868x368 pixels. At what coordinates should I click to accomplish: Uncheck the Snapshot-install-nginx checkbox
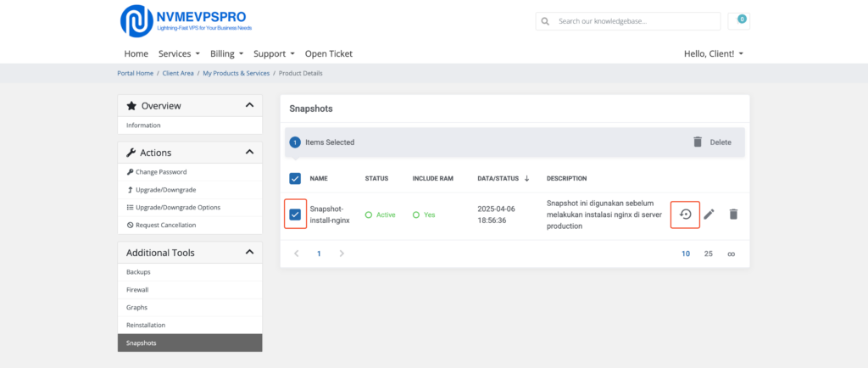[295, 215]
